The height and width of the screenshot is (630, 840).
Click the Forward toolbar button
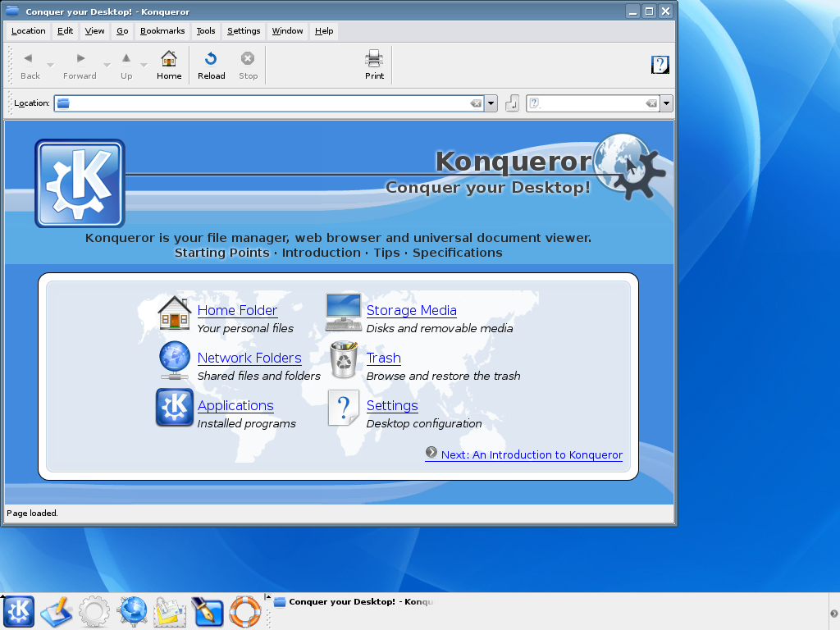[80, 66]
